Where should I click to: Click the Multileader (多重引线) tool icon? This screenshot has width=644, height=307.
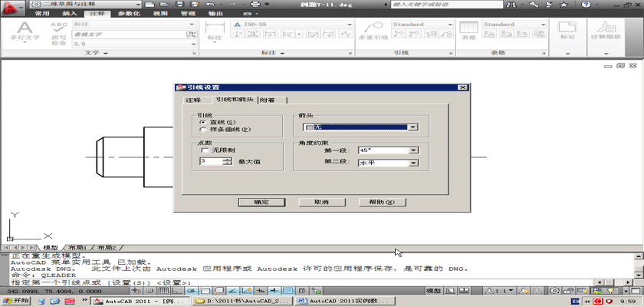tap(373, 31)
